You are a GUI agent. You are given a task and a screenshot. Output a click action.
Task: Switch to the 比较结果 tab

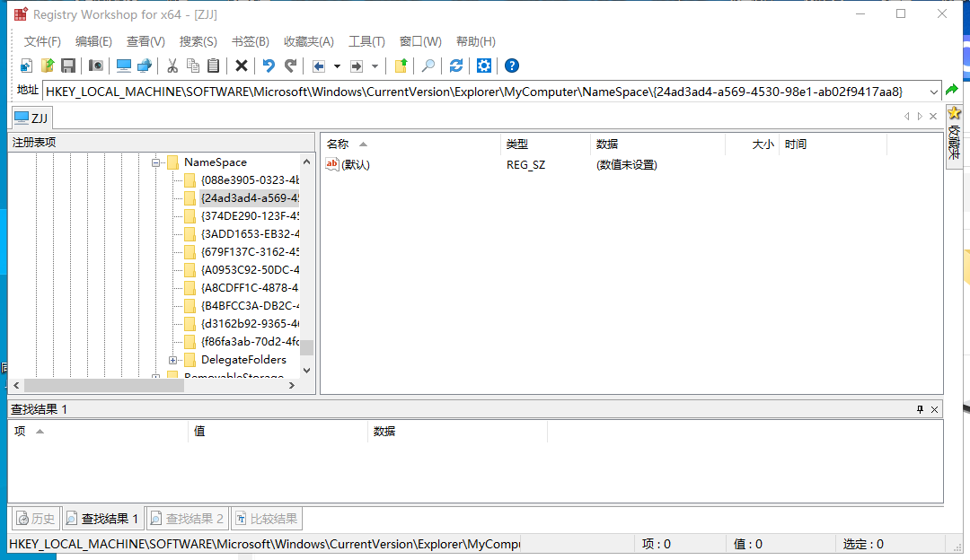267,519
